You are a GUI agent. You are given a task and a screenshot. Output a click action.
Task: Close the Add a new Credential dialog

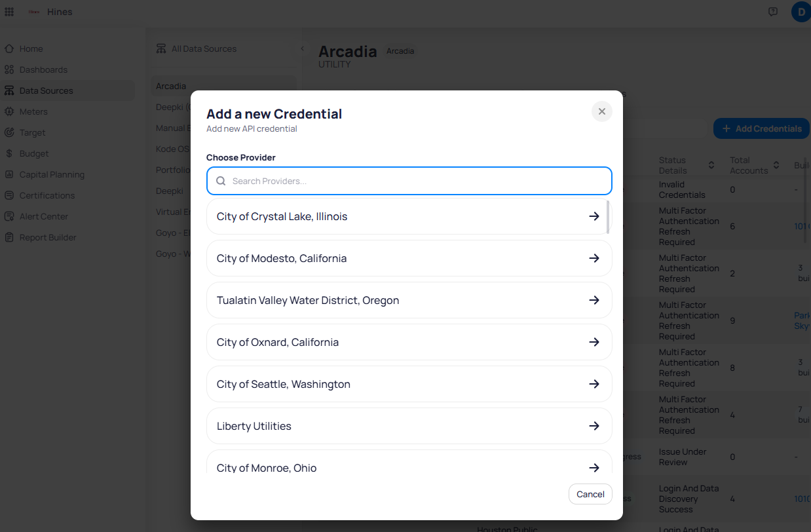click(x=602, y=111)
